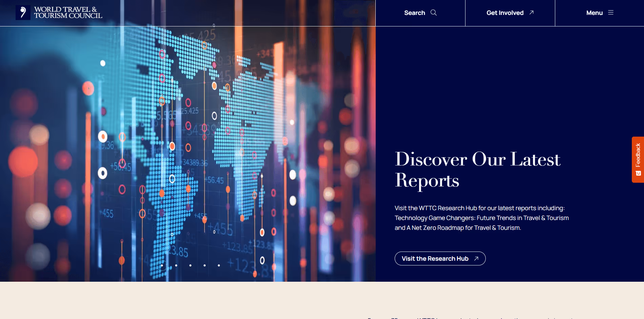
Task: Select the last carousel slide dot
Action: pos(219,266)
